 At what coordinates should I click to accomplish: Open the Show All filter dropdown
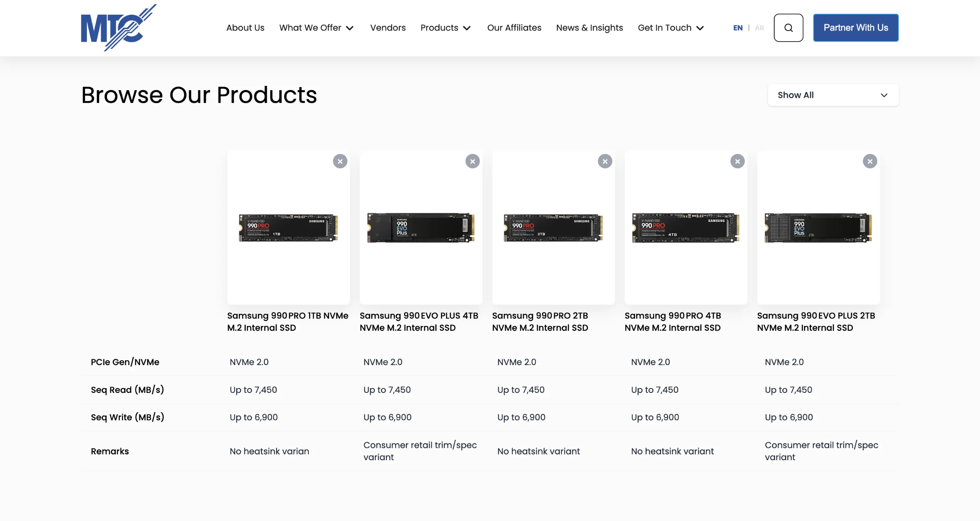[x=833, y=95]
